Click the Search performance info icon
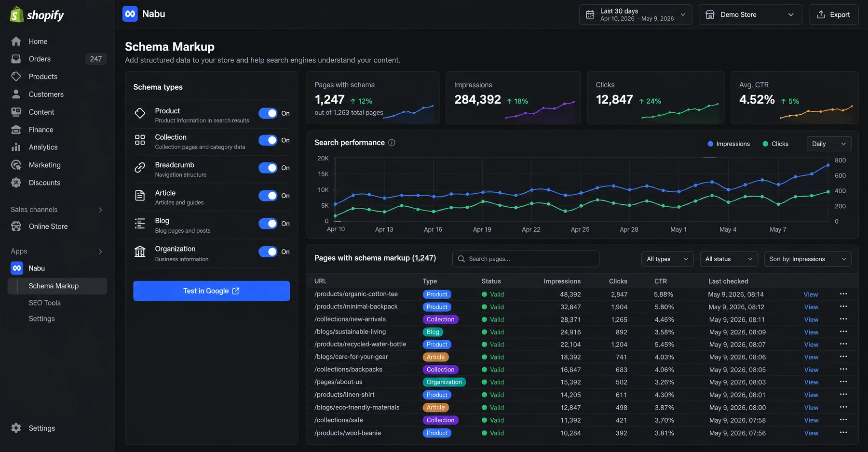This screenshot has width=868, height=452. point(392,143)
